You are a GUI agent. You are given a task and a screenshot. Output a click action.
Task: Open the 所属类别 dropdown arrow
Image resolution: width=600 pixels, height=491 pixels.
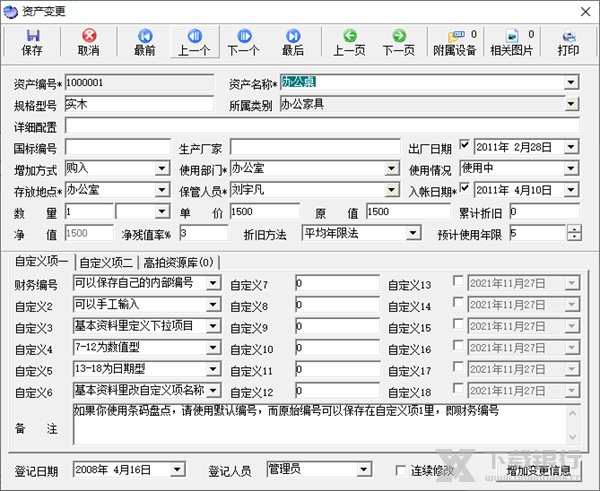pyautogui.click(x=571, y=104)
